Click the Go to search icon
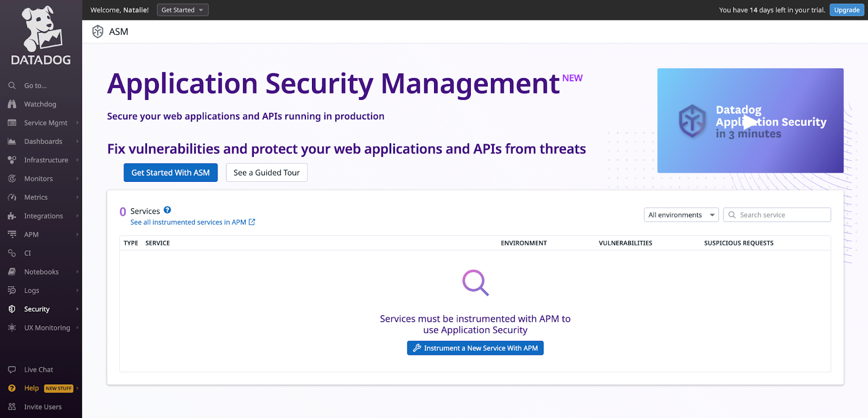868x418 pixels. 12,86
